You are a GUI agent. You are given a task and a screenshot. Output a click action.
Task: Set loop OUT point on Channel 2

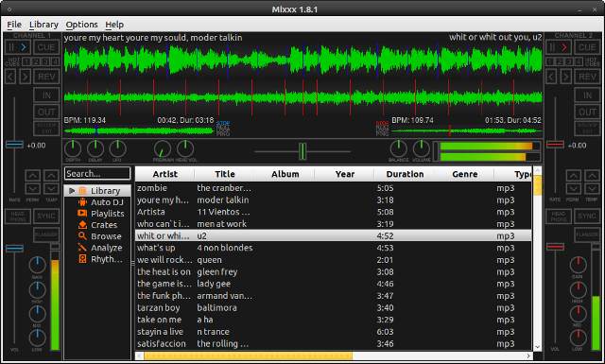coord(587,112)
